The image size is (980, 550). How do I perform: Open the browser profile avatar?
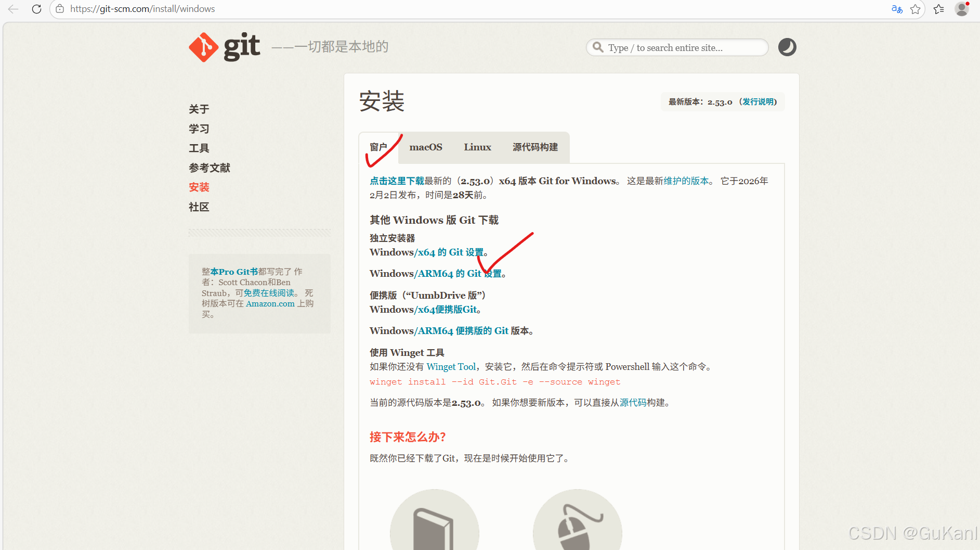[962, 9]
